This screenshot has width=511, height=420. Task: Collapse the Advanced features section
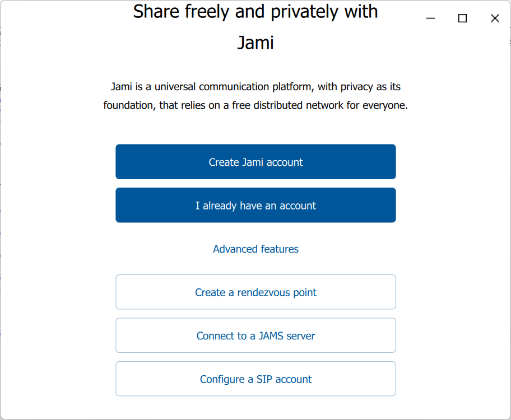(x=256, y=249)
